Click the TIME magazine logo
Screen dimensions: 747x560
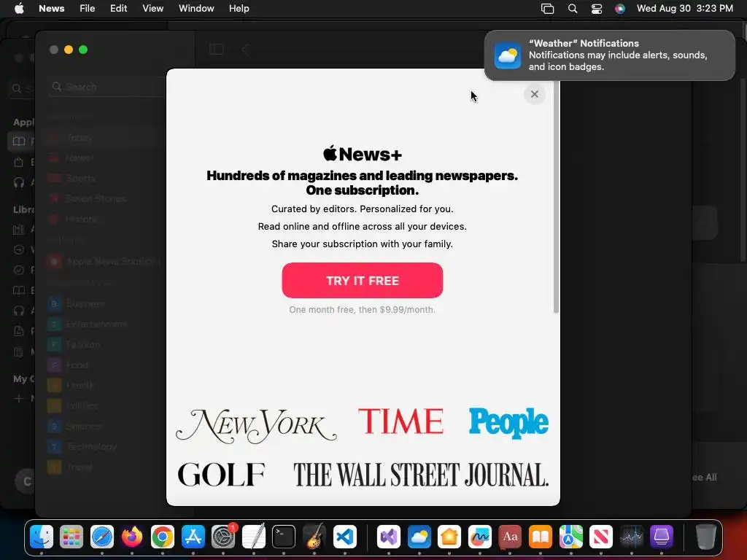point(400,421)
